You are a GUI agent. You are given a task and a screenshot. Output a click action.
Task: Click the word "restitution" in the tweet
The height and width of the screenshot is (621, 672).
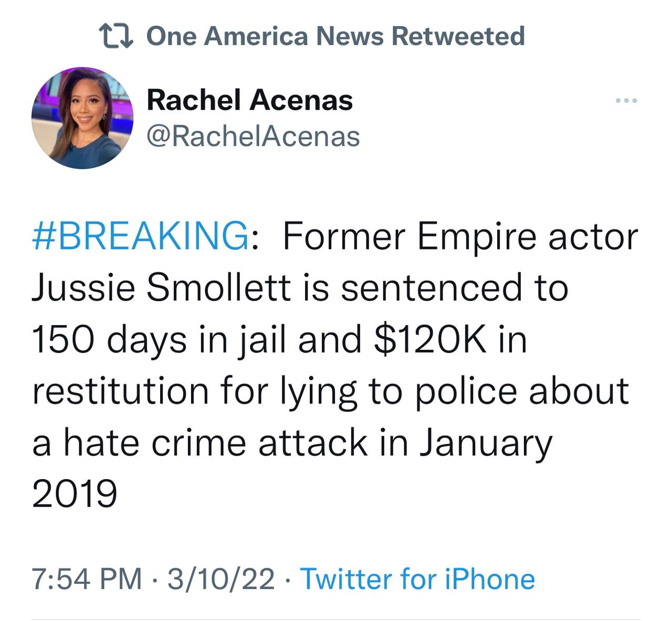coord(121,390)
